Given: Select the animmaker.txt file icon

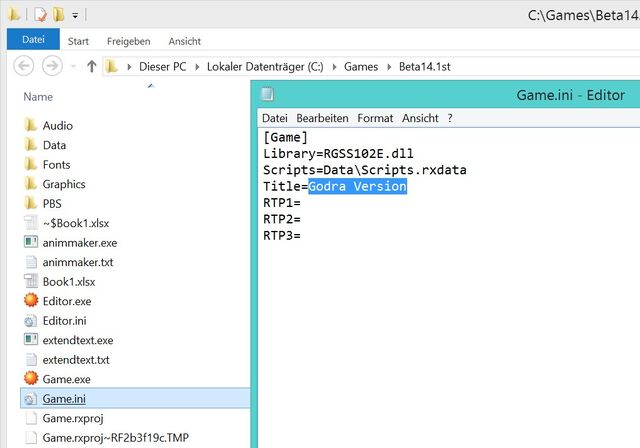Looking at the screenshot, I should 31,262.
